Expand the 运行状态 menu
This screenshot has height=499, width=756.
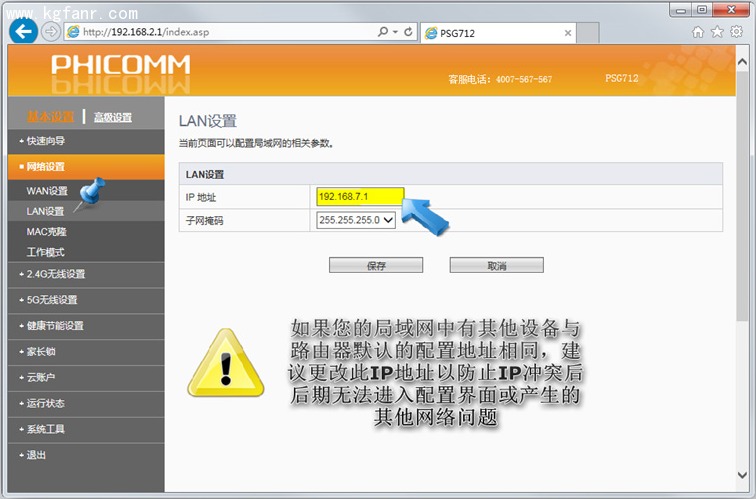86,404
